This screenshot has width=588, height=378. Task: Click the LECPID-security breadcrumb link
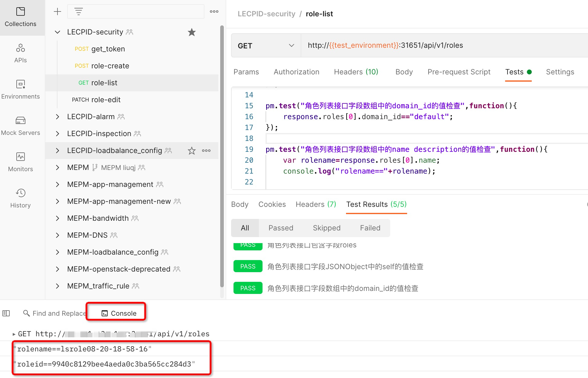click(266, 14)
